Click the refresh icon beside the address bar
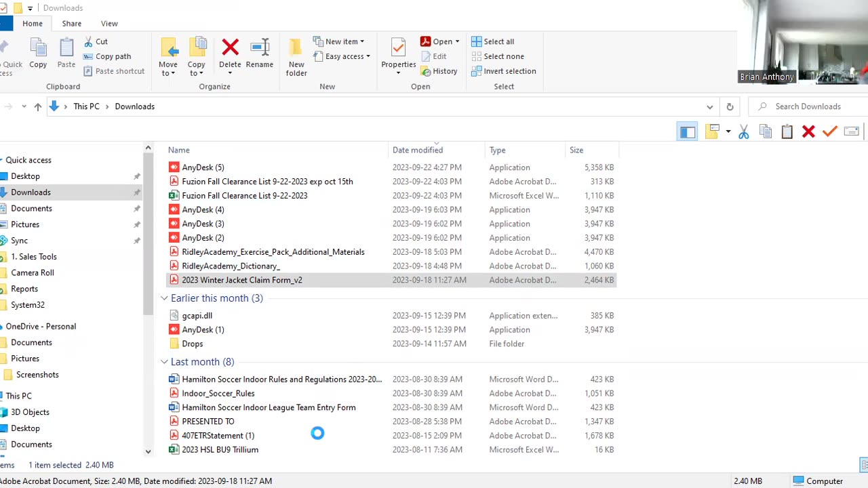Viewport: 868px width, 488px height. pyautogui.click(x=730, y=106)
